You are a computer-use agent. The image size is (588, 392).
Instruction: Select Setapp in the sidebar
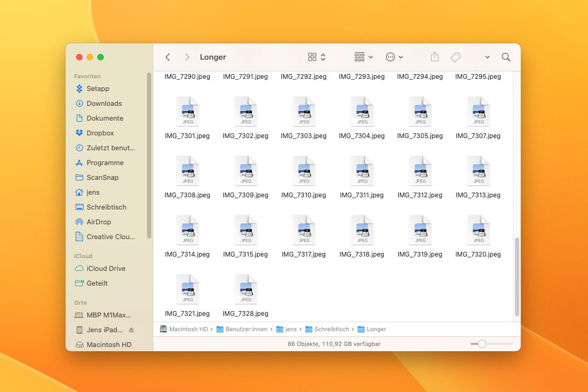[x=98, y=89]
